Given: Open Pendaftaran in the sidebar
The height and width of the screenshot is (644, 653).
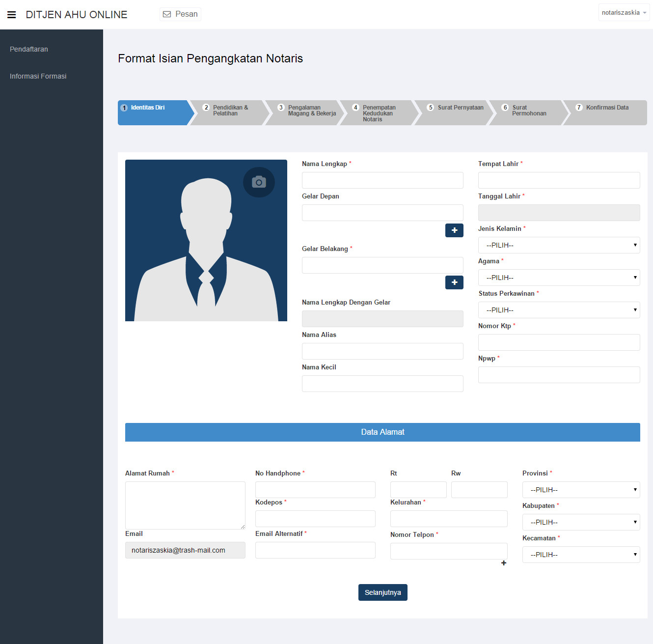Looking at the screenshot, I should tap(29, 49).
